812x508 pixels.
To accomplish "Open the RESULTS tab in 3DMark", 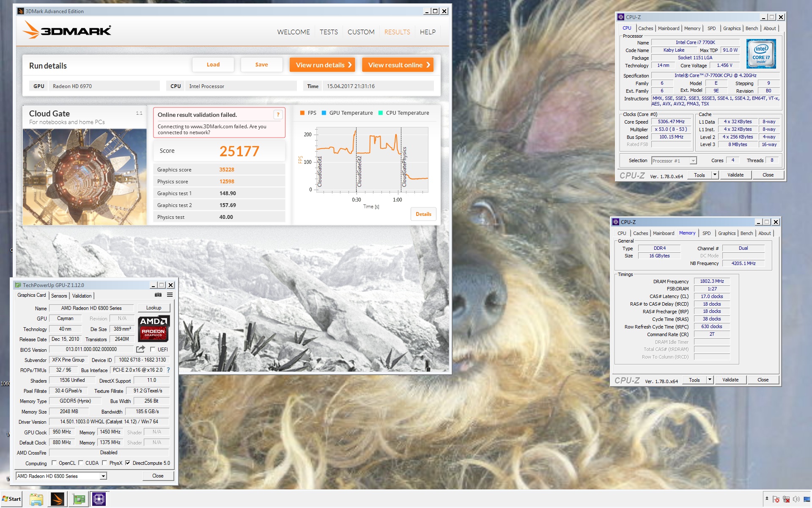I will pyautogui.click(x=397, y=32).
